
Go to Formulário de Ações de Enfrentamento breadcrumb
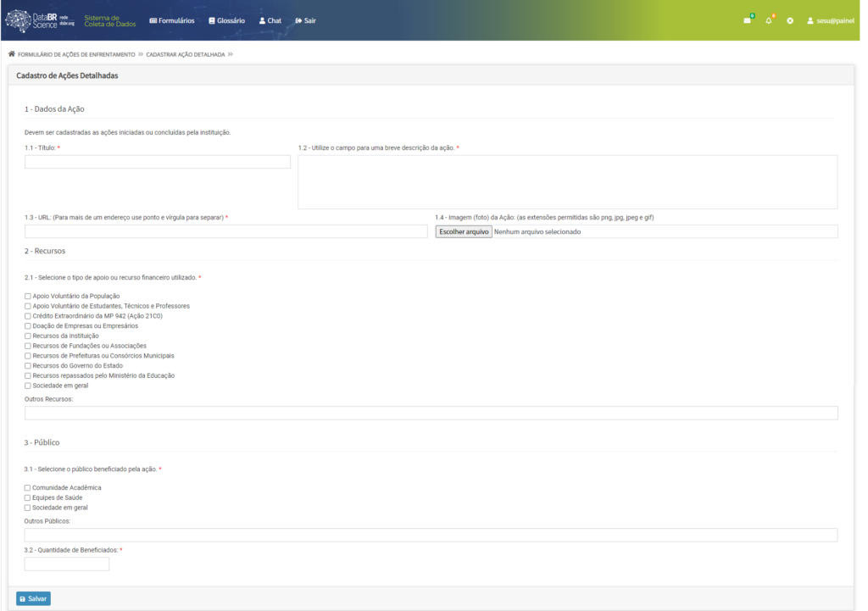coord(76,54)
